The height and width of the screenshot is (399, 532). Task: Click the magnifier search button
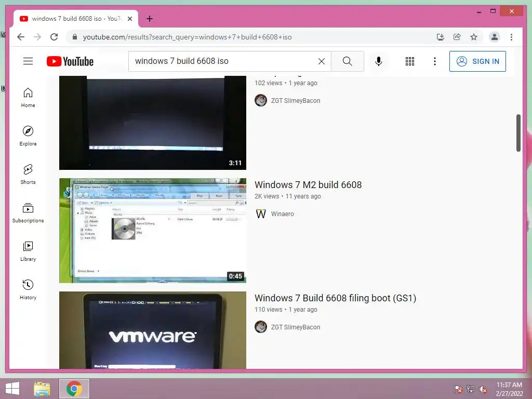pyautogui.click(x=347, y=61)
